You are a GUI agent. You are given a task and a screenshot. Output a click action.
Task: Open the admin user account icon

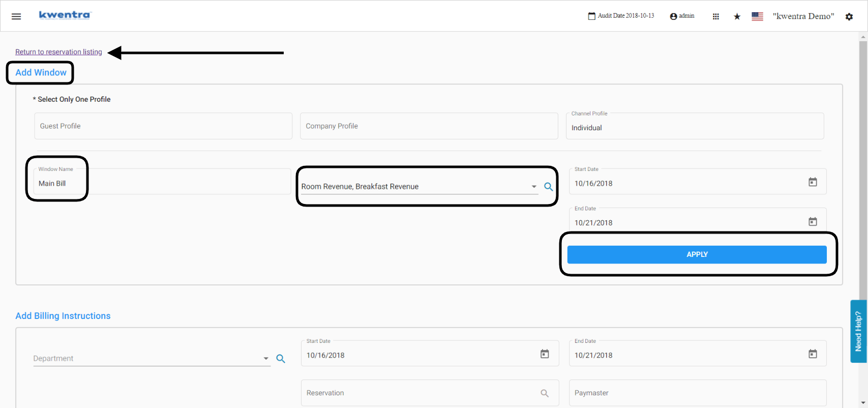tap(673, 16)
